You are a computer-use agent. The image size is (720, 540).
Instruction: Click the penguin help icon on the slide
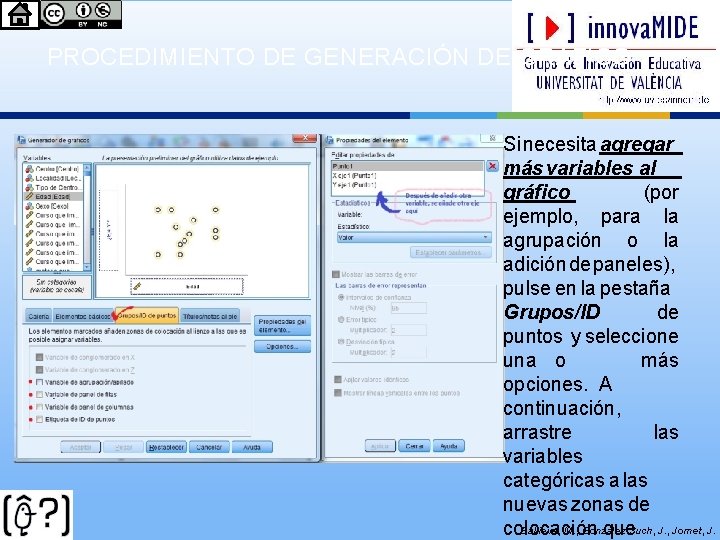click(x=37, y=514)
